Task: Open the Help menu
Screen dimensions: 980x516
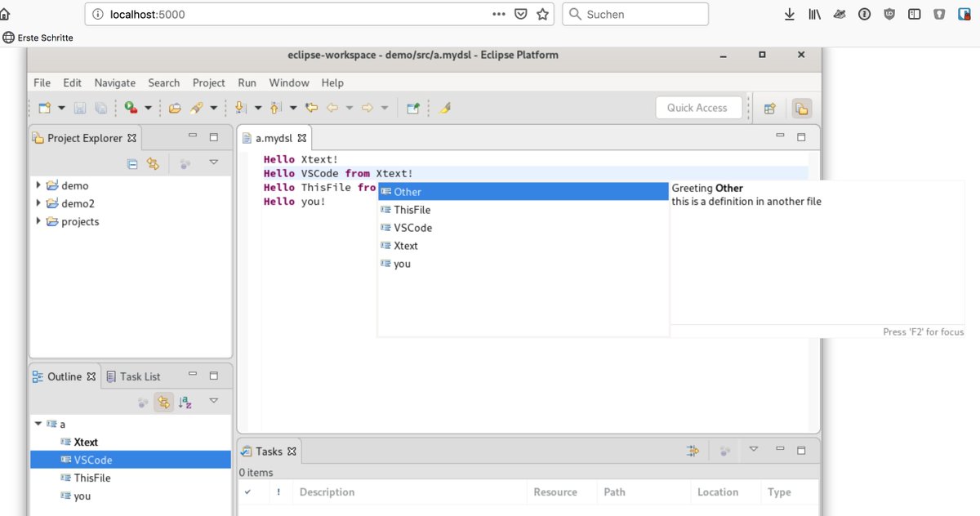Action: (332, 82)
